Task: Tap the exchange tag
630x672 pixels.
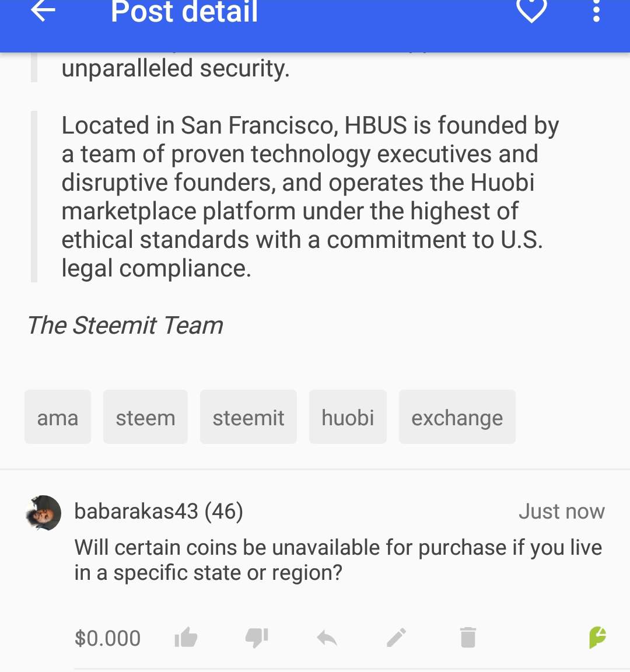Action: click(457, 417)
